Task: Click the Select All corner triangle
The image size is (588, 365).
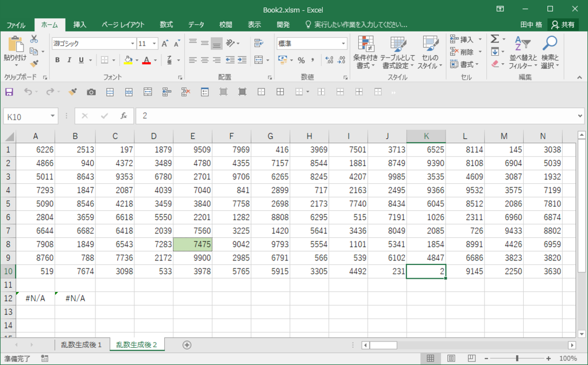Action: point(9,136)
